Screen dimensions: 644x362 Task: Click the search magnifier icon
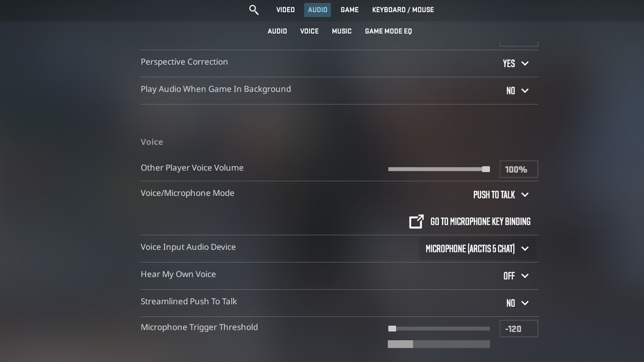click(254, 10)
